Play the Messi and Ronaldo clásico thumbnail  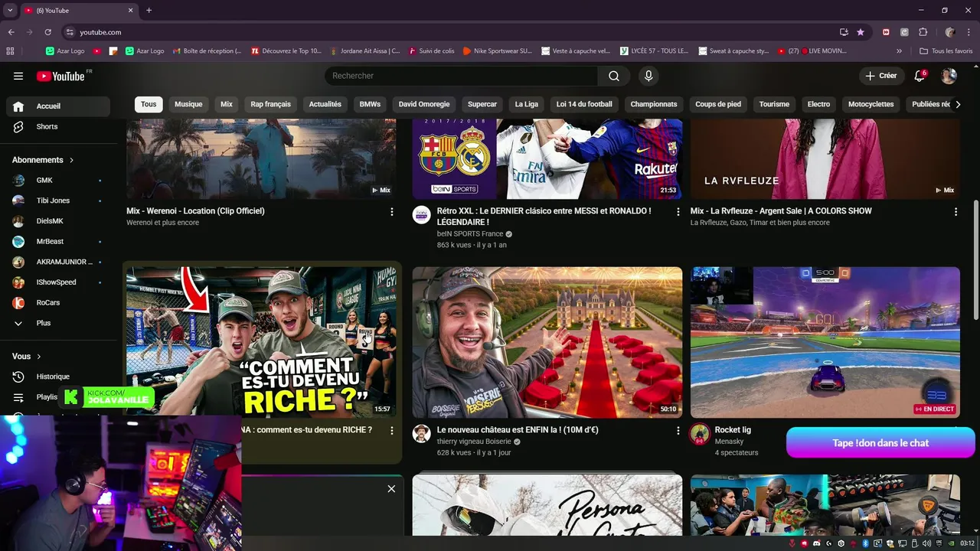pos(547,158)
